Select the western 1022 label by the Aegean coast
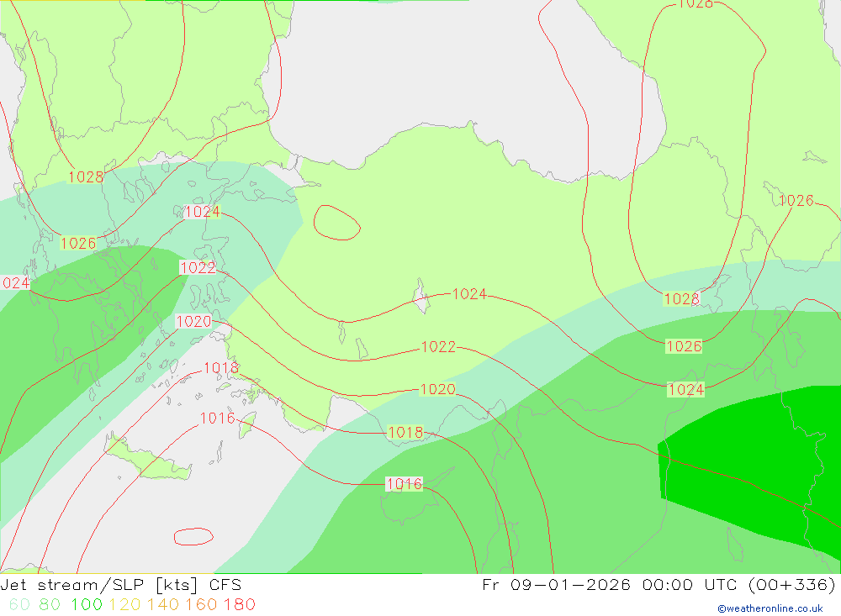Viewport: 841px width, 616px height. (x=198, y=267)
